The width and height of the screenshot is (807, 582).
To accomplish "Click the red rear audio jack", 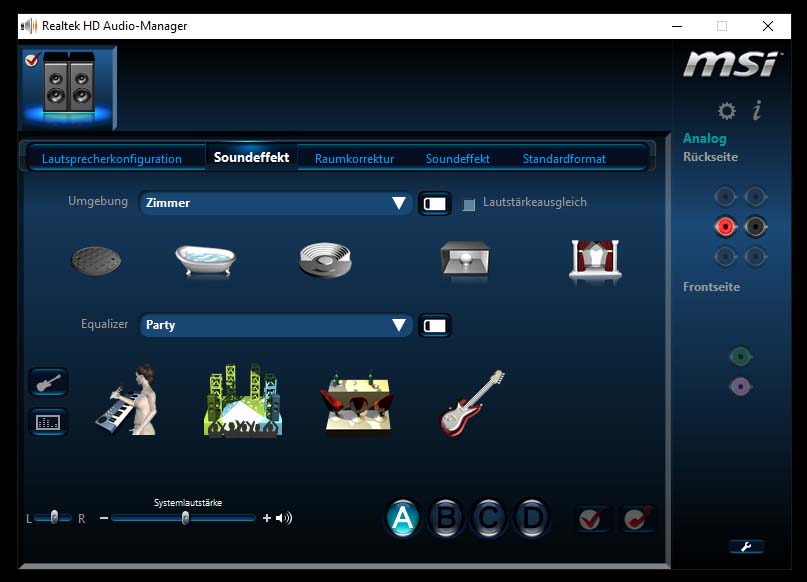I will point(726,226).
